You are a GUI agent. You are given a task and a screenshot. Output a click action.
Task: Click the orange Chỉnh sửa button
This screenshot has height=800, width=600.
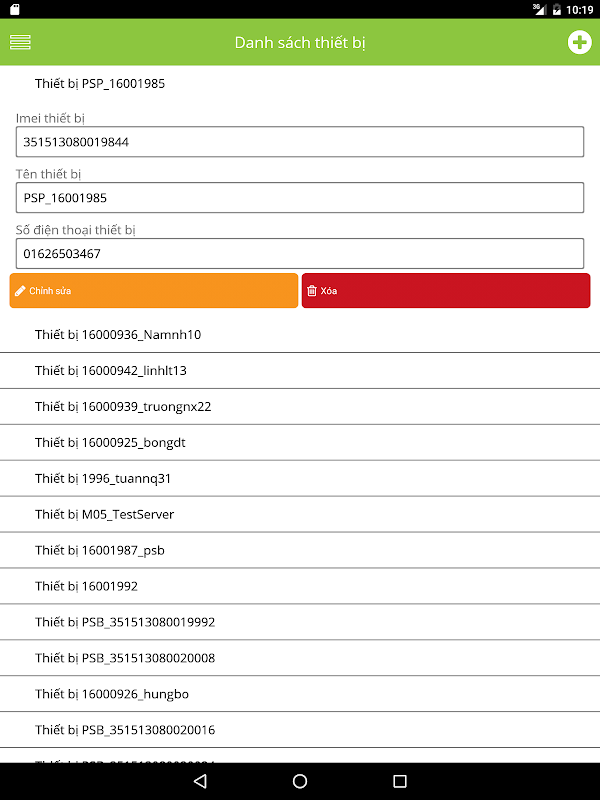(154, 290)
